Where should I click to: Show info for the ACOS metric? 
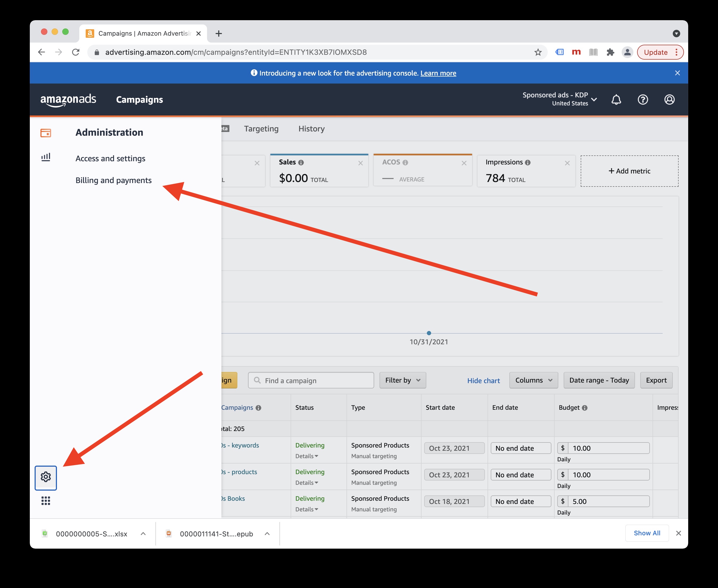[x=405, y=163]
